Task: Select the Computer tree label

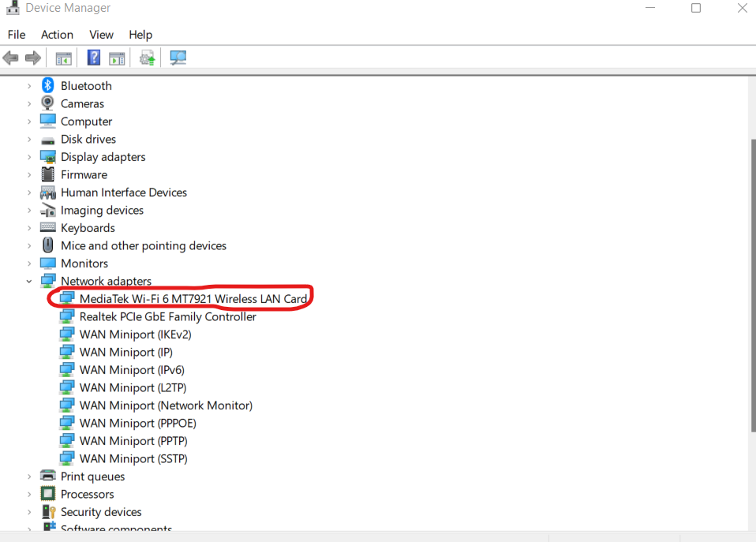Action: tap(86, 121)
